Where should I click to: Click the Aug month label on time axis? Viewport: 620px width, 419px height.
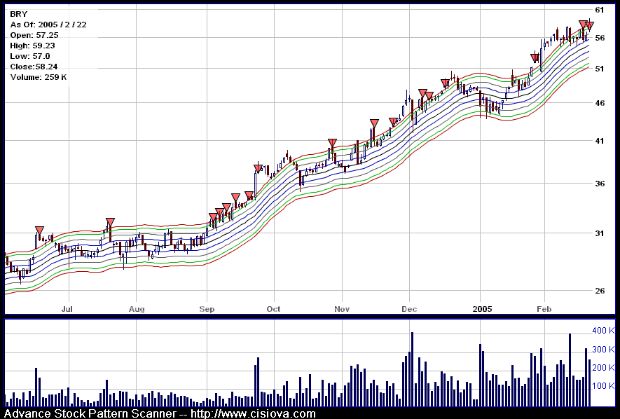pos(136,308)
